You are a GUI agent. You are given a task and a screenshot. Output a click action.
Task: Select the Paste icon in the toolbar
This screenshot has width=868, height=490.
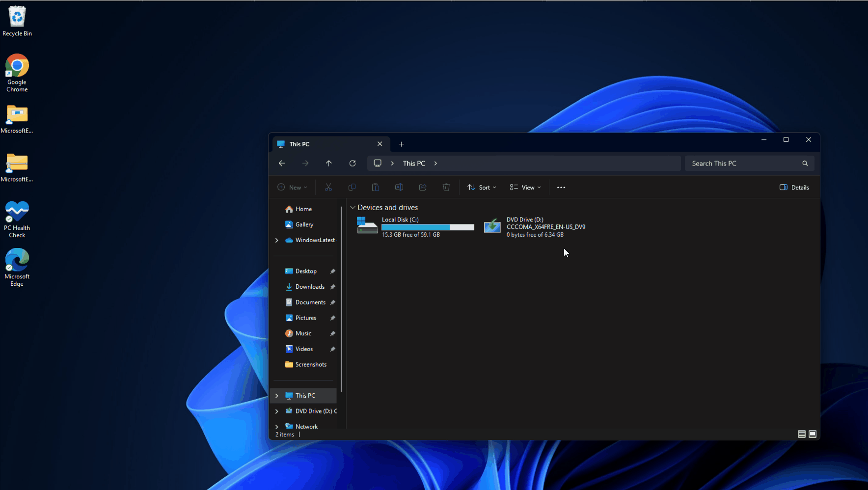pos(375,187)
